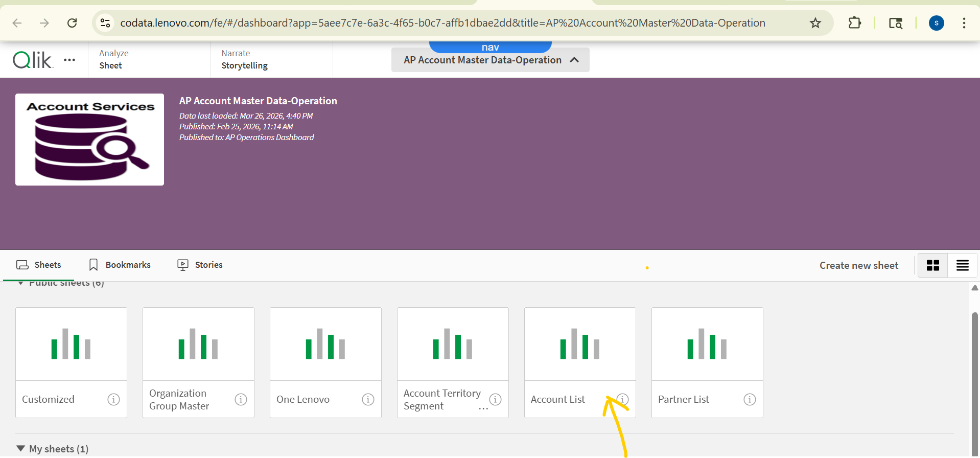This screenshot has height=458, width=980.
Task: Open Narrate Storytelling view
Action: coord(244,60)
